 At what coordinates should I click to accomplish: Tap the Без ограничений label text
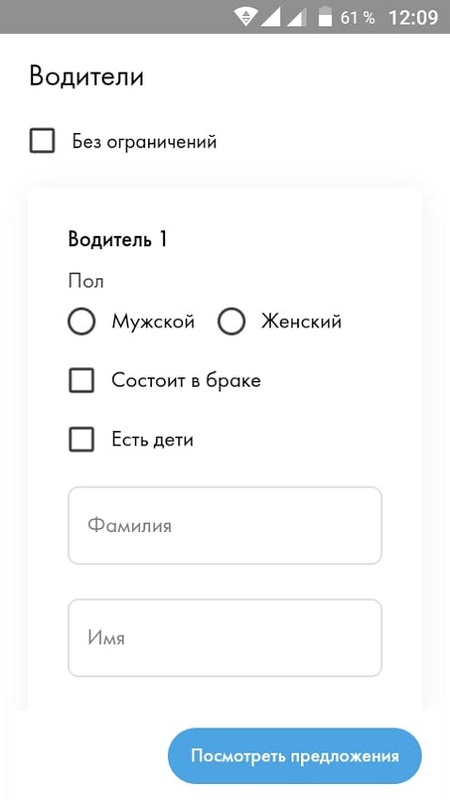pos(144,141)
